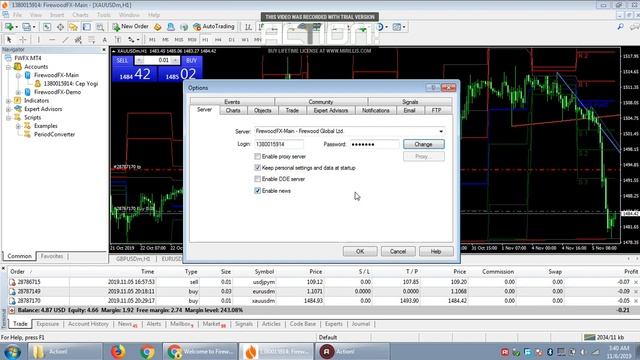This screenshot has width=640, height=360.
Task: Increase trade volume with up arrow
Action: (x=176, y=60)
